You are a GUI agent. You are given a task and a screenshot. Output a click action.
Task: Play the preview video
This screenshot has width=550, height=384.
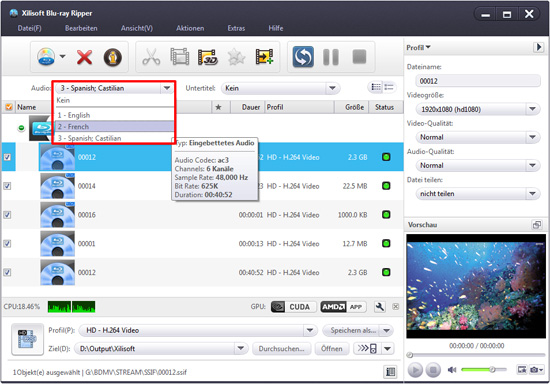(415, 370)
